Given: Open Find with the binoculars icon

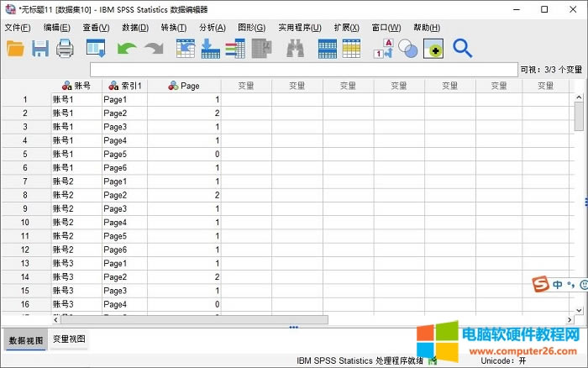Looking at the screenshot, I should pyautogui.click(x=295, y=49).
